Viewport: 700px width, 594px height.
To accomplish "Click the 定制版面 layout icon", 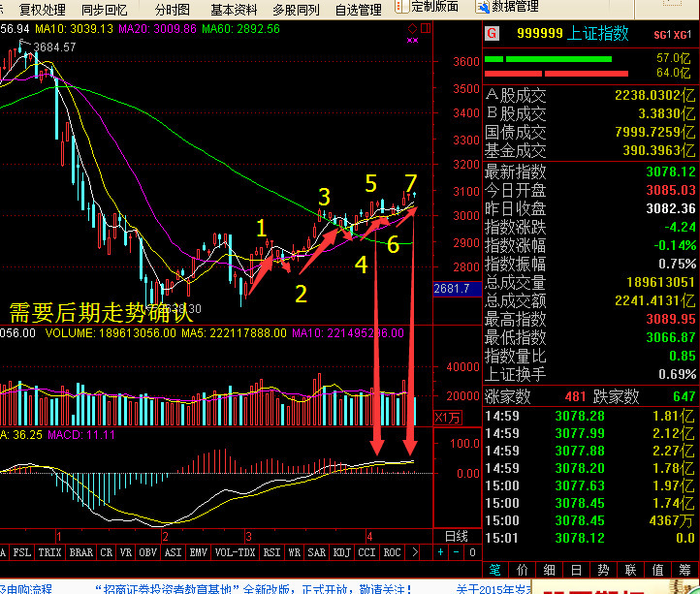I will pos(401,6).
